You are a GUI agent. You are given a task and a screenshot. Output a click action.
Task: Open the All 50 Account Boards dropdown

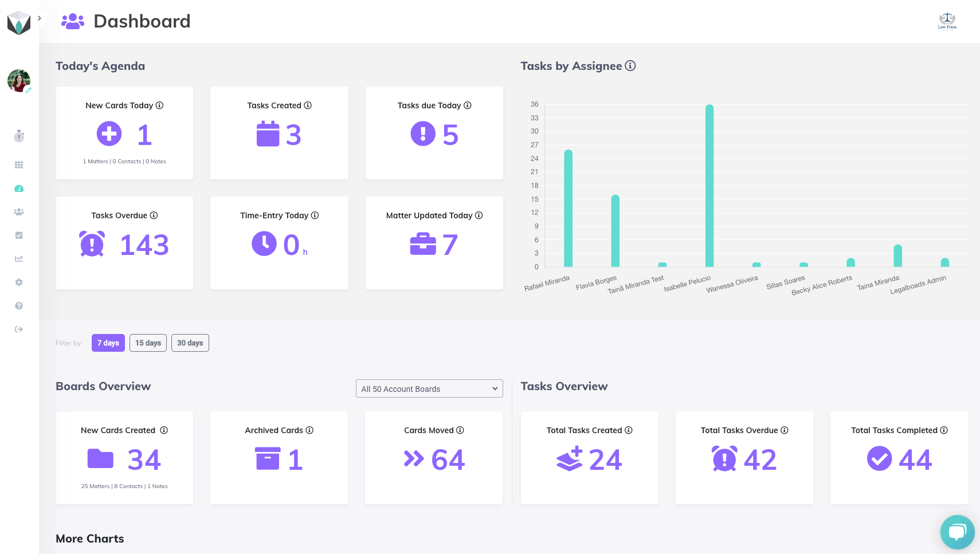[429, 388]
